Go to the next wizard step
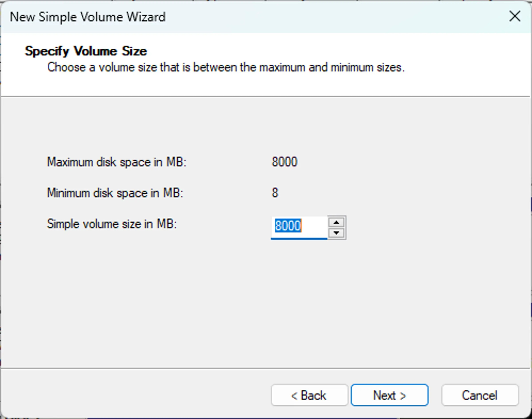The width and height of the screenshot is (532, 419). coord(389,395)
